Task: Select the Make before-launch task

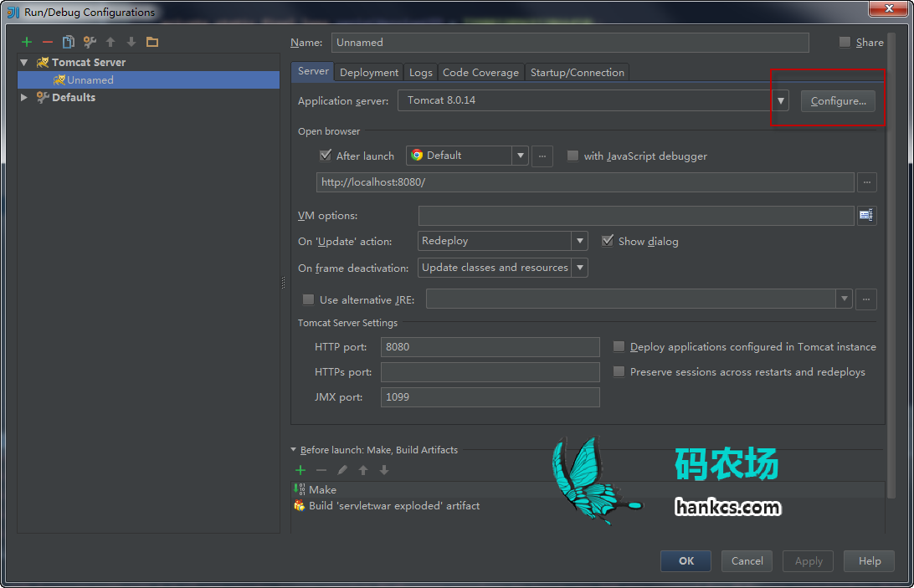Action: coord(588,489)
